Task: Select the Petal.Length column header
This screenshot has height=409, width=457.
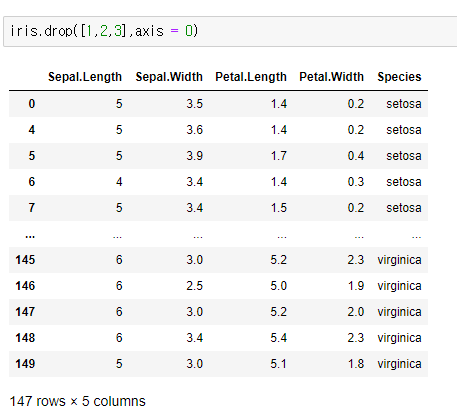Action: click(x=251, y=77)
